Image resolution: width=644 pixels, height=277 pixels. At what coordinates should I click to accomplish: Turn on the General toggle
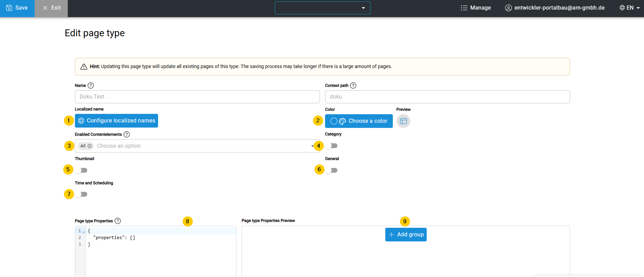click(332, 170)
